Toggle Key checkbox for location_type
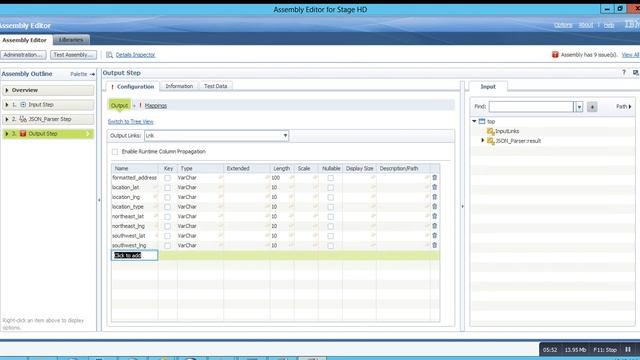Screen dimensions: 640x360 tap(167, 207)
